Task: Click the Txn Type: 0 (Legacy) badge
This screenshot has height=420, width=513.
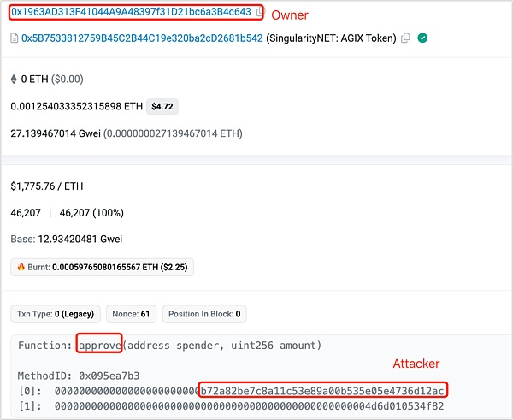Action: click(x=56, y=314)
